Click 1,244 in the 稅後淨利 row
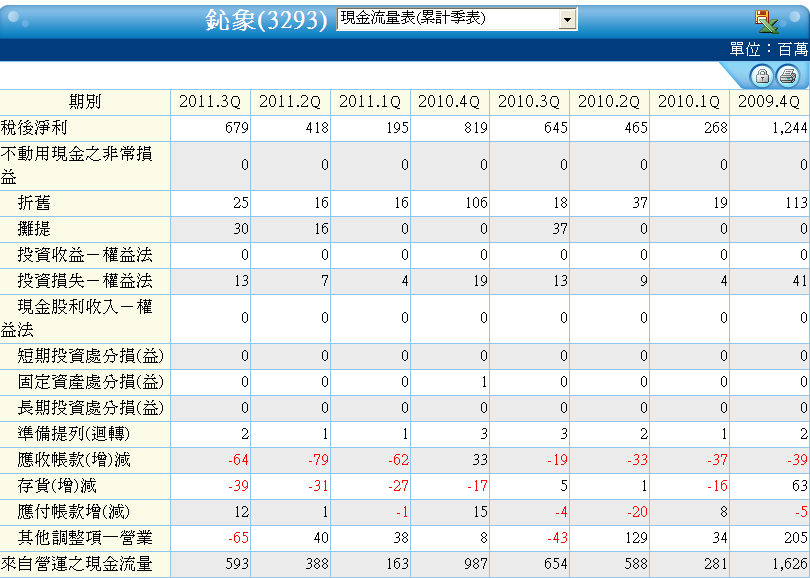Screen dimensions: 810x578 [789, 128]
